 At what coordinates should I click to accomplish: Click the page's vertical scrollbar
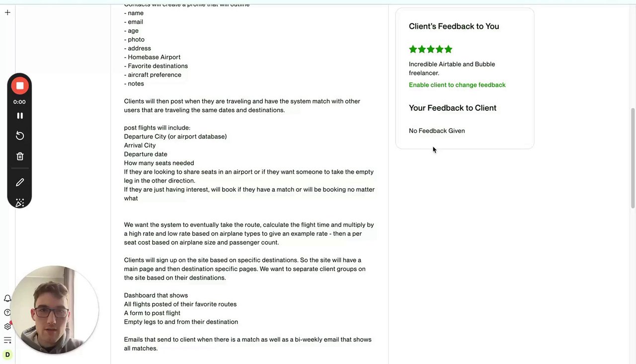tap(633, 158)
